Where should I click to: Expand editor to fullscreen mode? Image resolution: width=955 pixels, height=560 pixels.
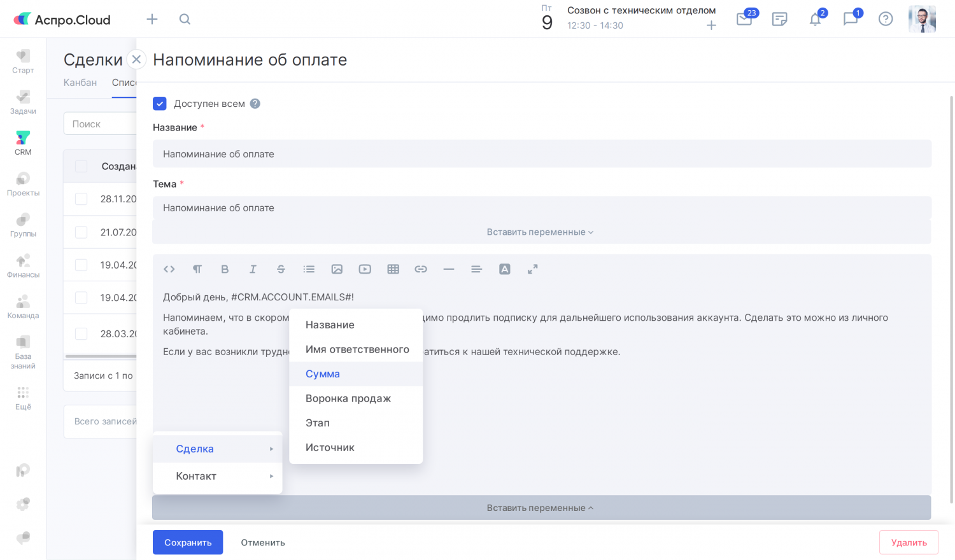click(x=533, y=269)
